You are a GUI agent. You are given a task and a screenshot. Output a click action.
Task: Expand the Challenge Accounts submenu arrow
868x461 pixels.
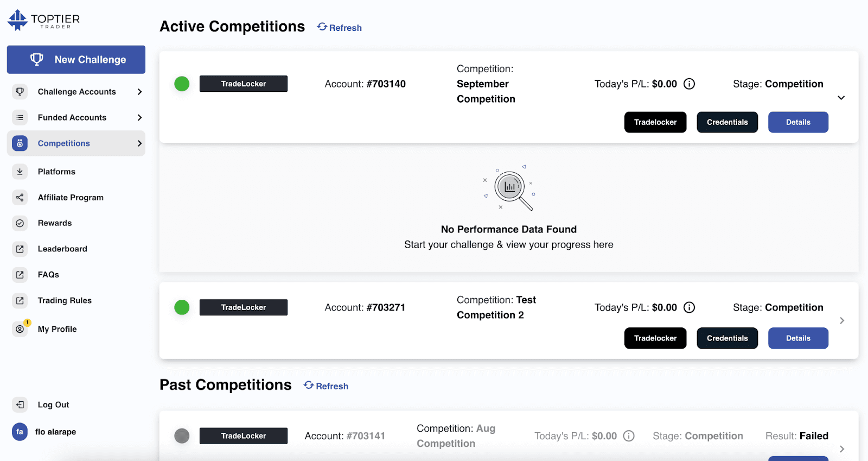coord(139,92)
